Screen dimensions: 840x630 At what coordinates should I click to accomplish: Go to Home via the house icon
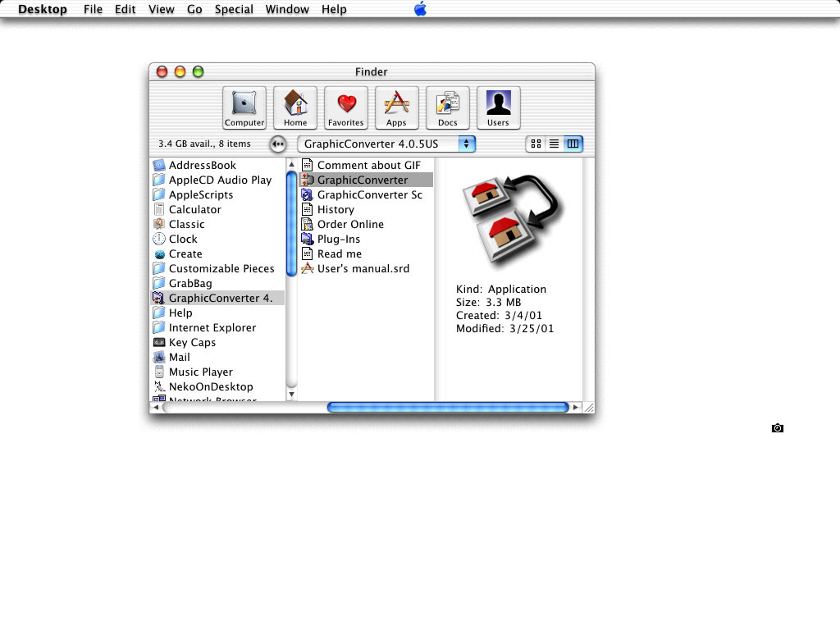[x=295, y=107]
